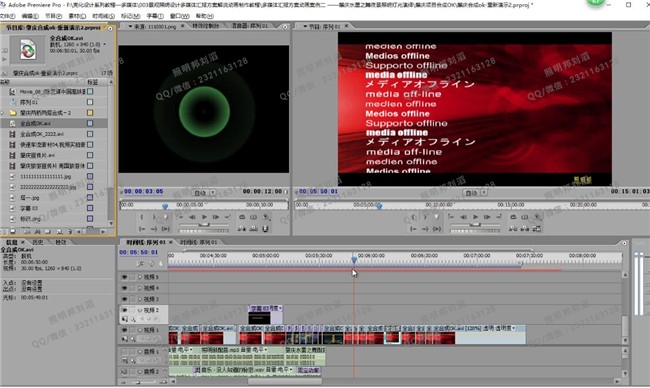650x388 pixels.
Task: Expand the 肇庆 folder bin in the project panel
Action: point(3,113)
